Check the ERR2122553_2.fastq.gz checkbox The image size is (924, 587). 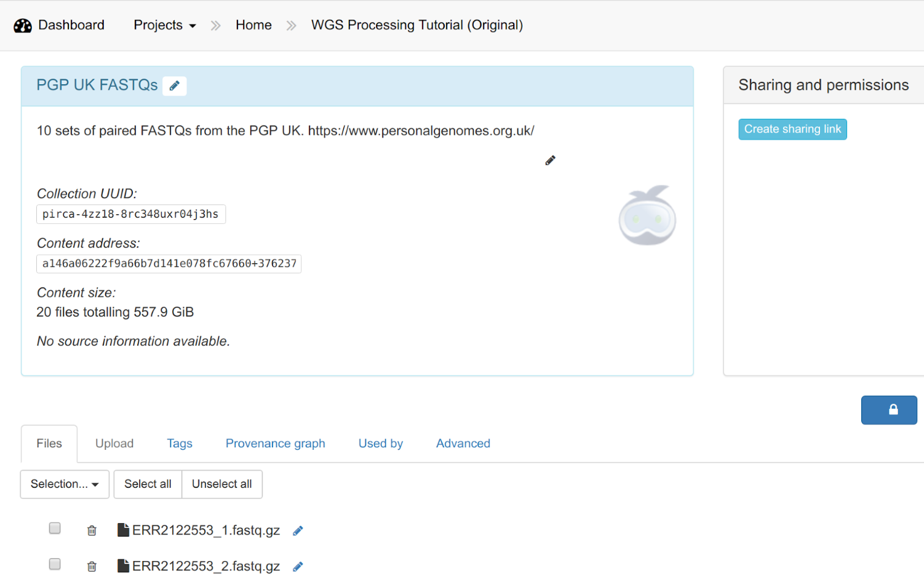click(x=55, y=564)
